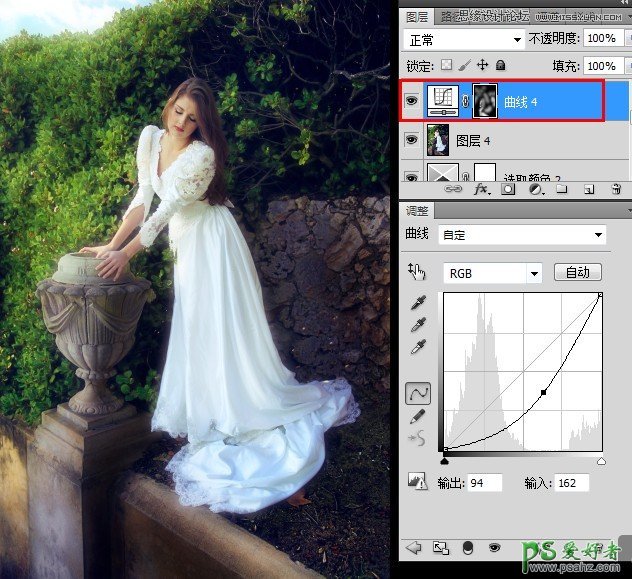Screen dimensions: 632x579
Task: Switch to the 图层 tab
Action: tap(417, 17)
